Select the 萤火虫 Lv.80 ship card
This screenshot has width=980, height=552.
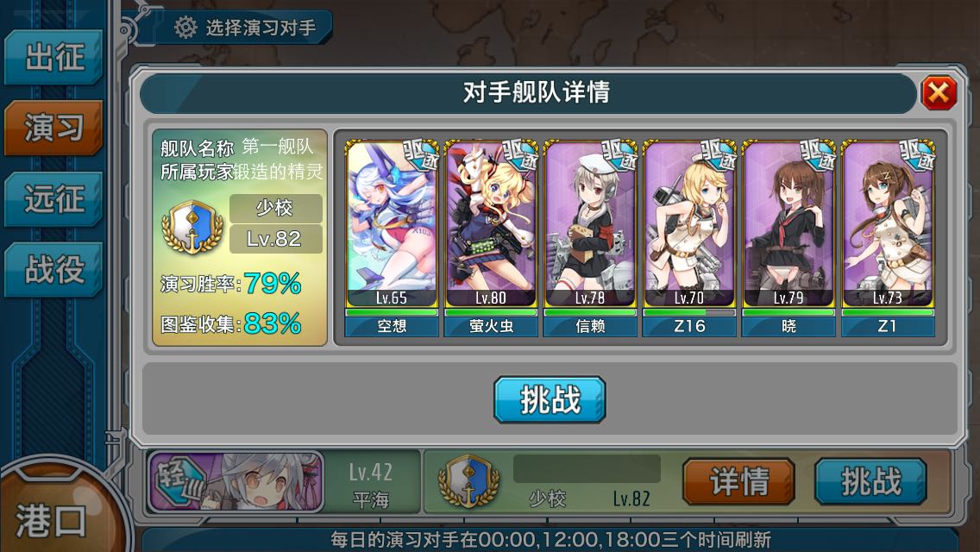[491, 238]
